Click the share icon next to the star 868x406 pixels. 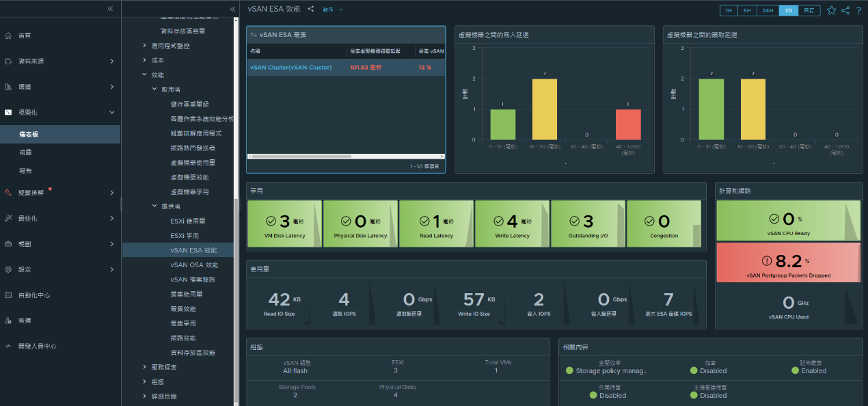[845, 10]
